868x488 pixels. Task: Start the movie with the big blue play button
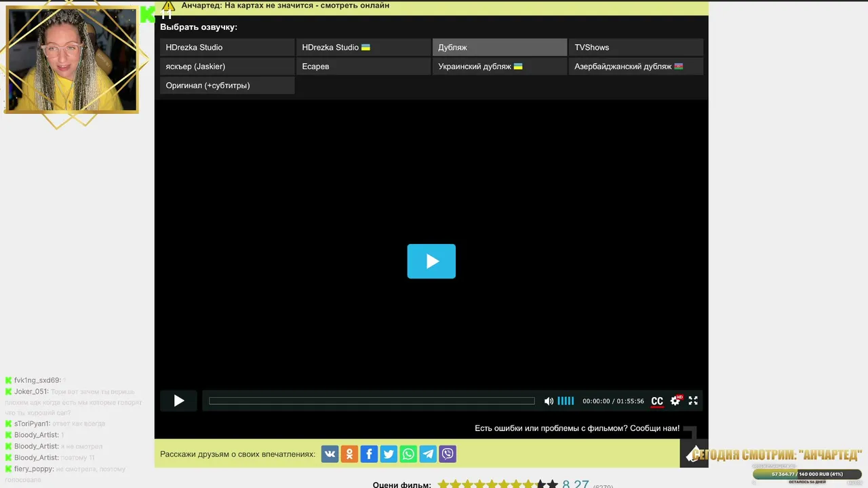tap(431, 261)
